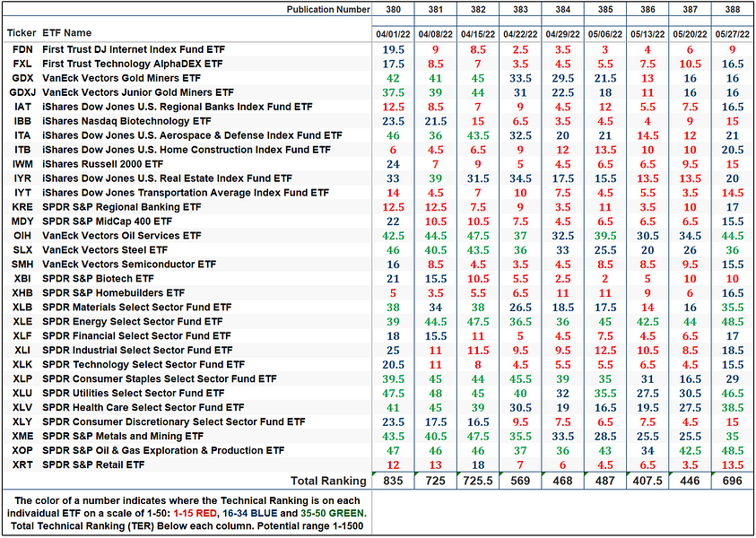Select 'VanEck Vectors Gold Miners ETF' name
The width and height of the screenshot is (756, 538).
point(121,78)
